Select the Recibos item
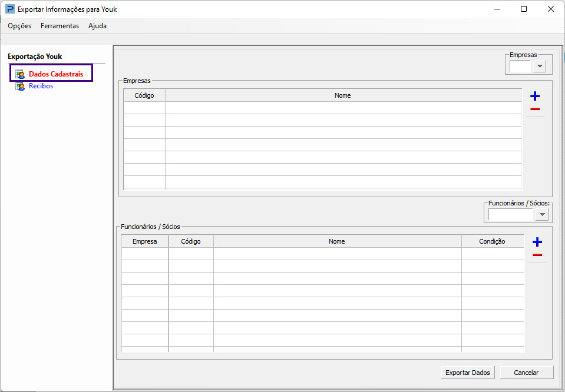565x392 pixels. (x=41, y=86)
